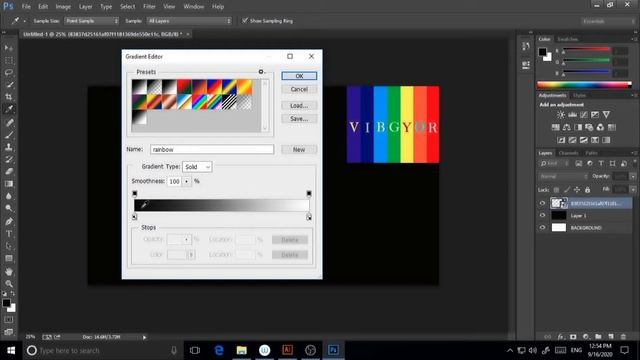Image resolution: width=640 pixels, height=360 pixels.
Task: Click the Brightness/Contrast adjustment icon
Action: 561,115
